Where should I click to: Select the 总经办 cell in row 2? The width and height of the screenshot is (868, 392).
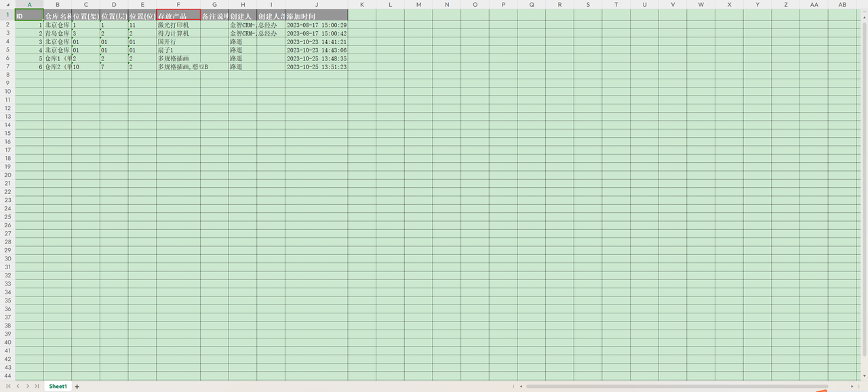pos(271,24)
